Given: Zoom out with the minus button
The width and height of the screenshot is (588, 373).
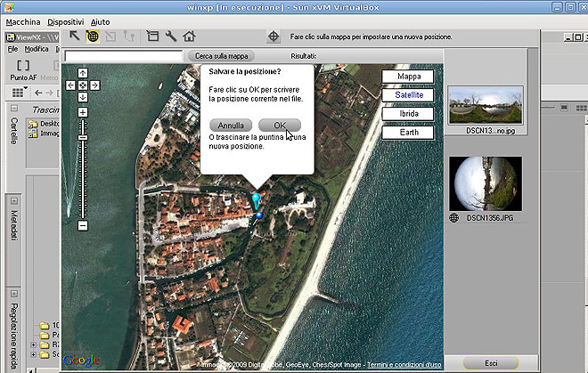Looking at the screenshot, I should click(x=83, y=225).
